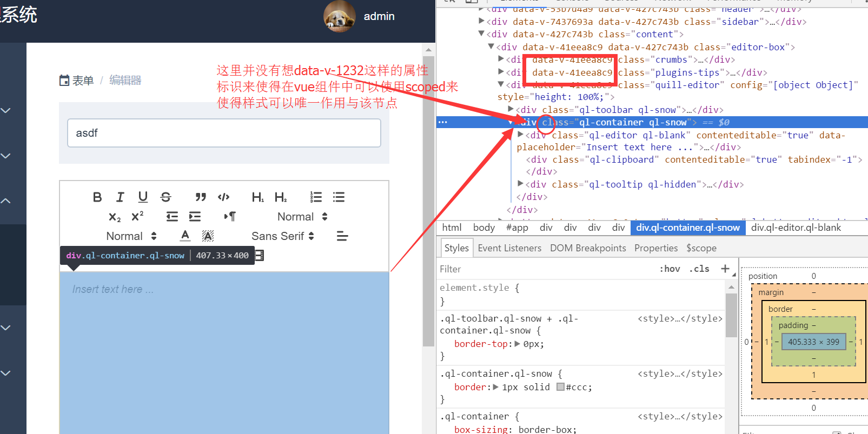The height and width of the screenshot is (434, 868).
Task: Open text color picker
Action: coord(185,236)
